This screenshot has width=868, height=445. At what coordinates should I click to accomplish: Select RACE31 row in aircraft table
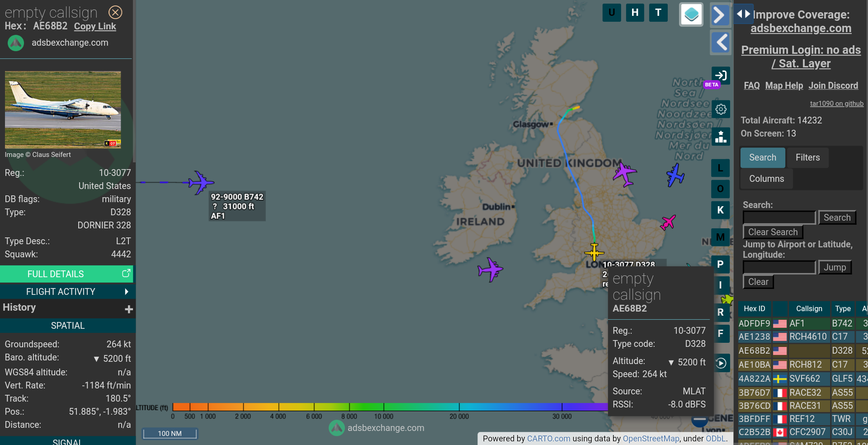point(803,406)
